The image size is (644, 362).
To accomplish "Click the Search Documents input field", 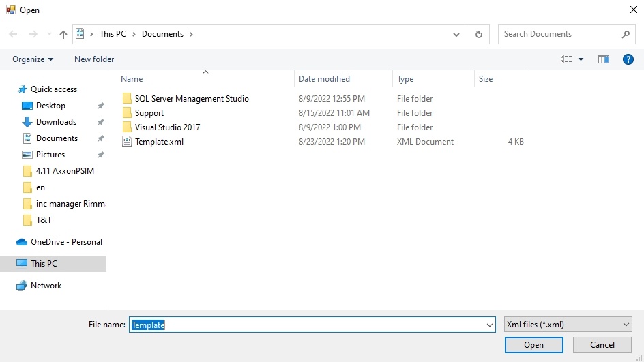I will click(x=559, y=34).
